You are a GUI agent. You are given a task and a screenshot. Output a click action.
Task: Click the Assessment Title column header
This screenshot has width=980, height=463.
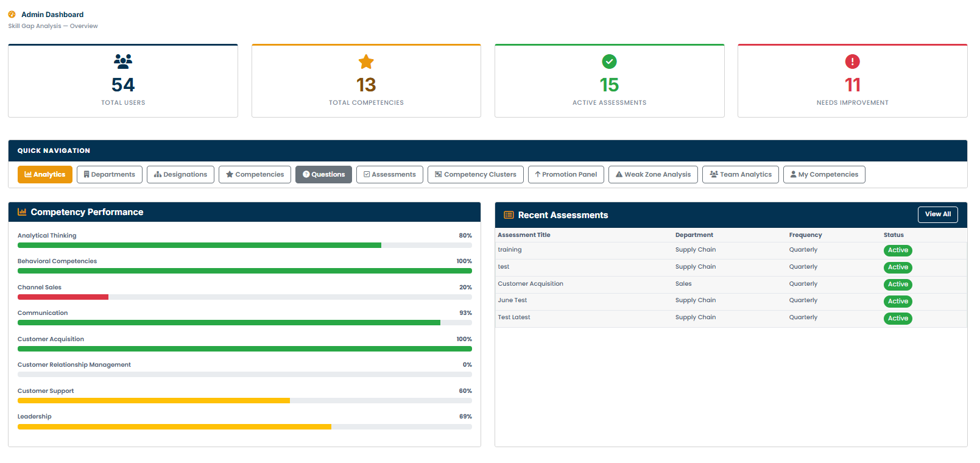pyautogui.click(x=524, y=235)
